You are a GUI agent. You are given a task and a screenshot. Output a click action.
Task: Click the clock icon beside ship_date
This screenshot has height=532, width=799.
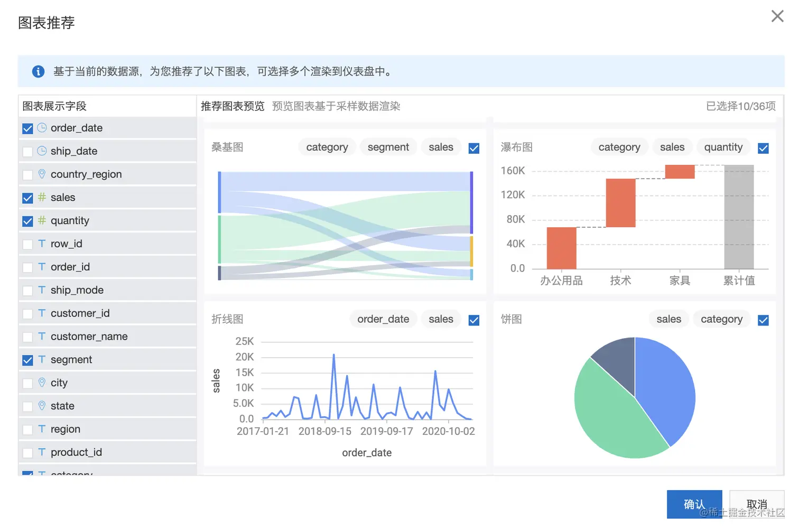click(x=42, y=151)
